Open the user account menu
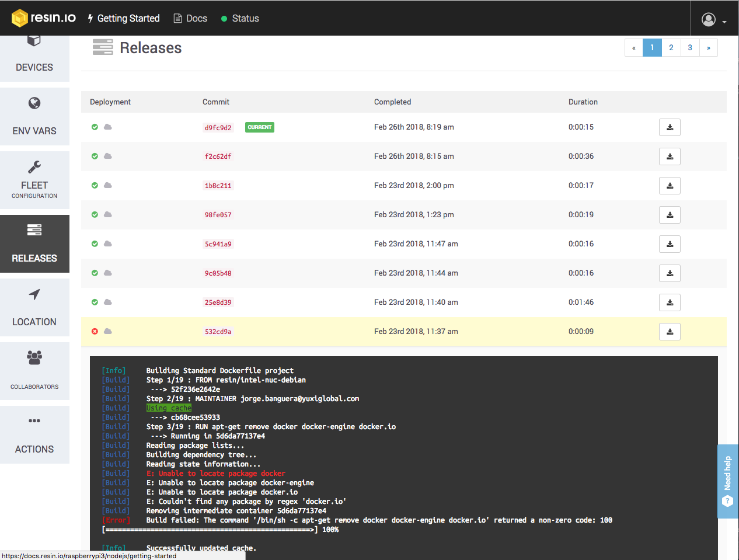739x560 pixels. point(714,20)
